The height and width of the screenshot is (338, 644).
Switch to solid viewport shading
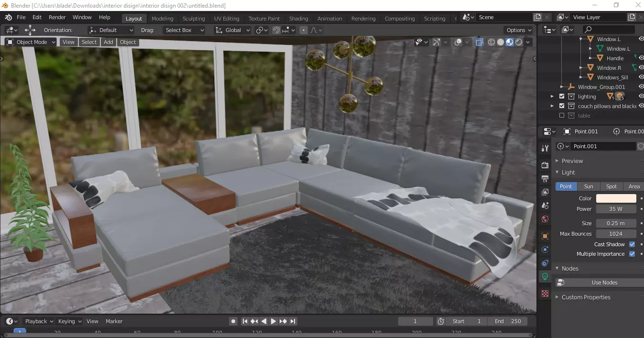pos(501,42)
